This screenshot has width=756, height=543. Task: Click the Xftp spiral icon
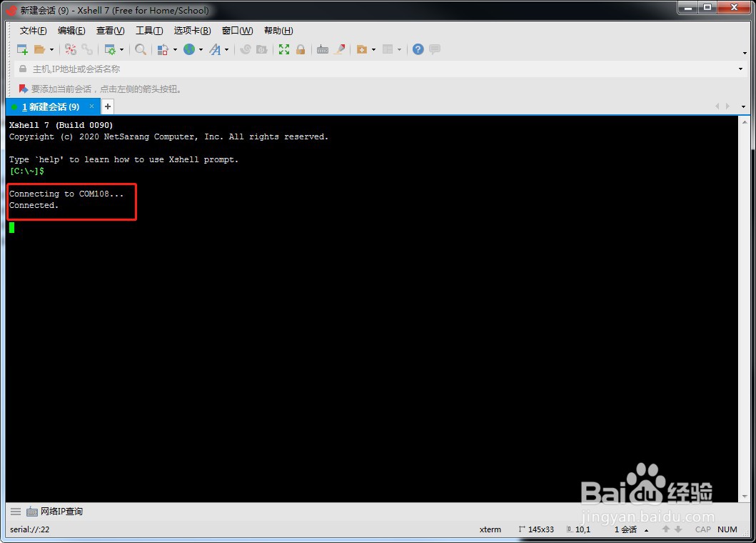click(x=246, y=49)
